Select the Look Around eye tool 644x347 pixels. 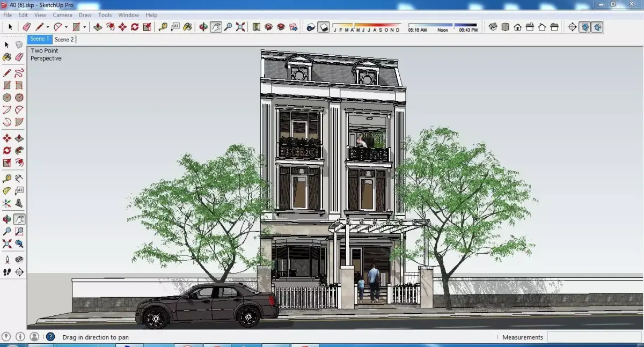pos(19,260)
